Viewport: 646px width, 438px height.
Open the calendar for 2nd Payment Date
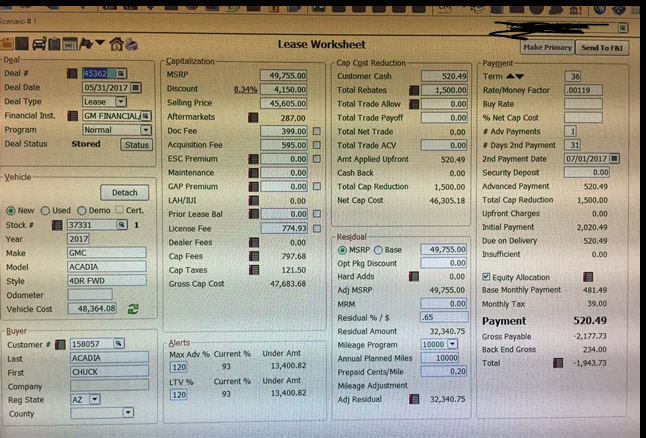614,159
